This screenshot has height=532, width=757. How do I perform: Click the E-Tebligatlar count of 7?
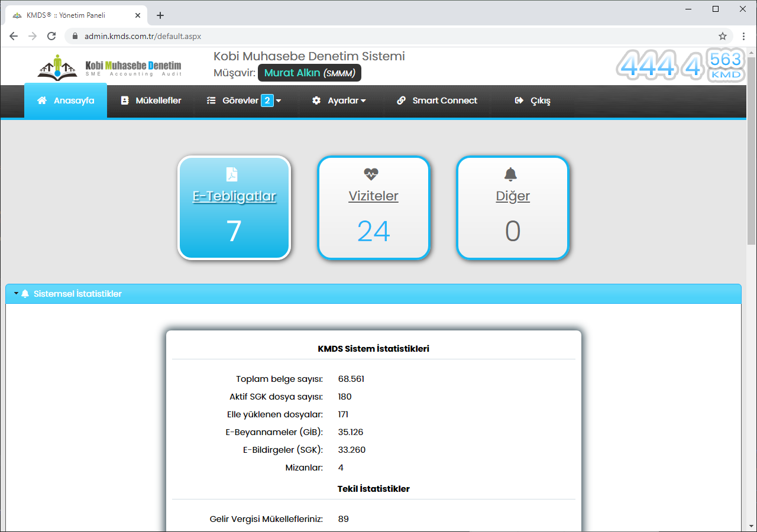[x=234, y=231]
